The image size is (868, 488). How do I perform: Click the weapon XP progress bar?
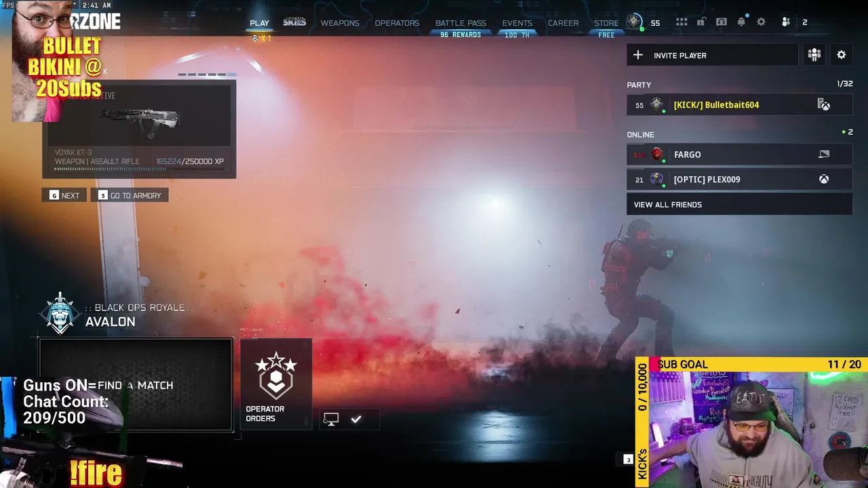[x=139, y=169]
